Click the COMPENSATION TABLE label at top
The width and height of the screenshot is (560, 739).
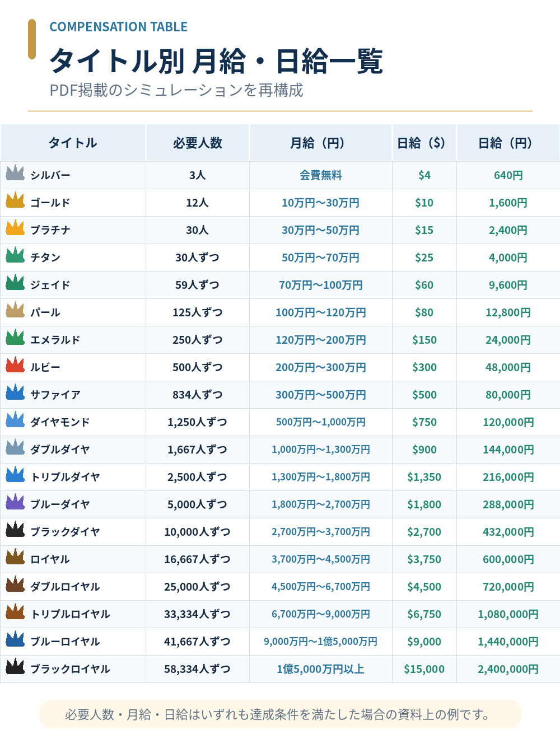coord(118,27)
